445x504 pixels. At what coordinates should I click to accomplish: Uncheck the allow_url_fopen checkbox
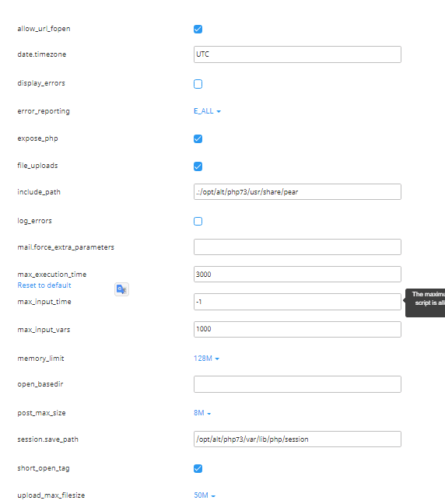pos(198,30)
